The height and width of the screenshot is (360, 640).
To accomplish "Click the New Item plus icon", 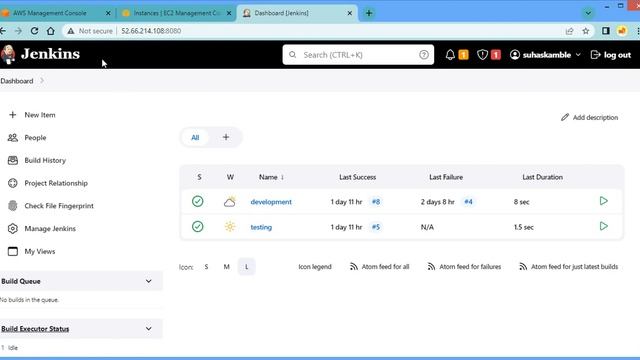I will 13,115.
